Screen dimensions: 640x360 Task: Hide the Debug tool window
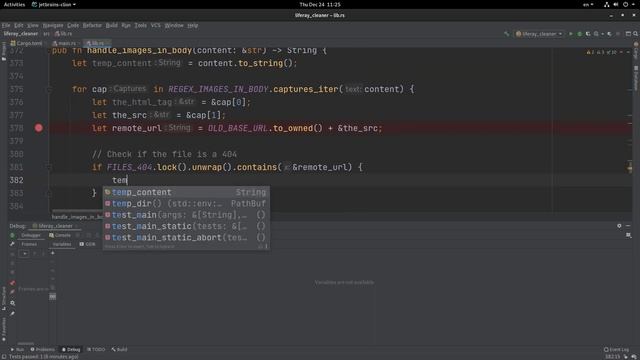click(628, 226)
